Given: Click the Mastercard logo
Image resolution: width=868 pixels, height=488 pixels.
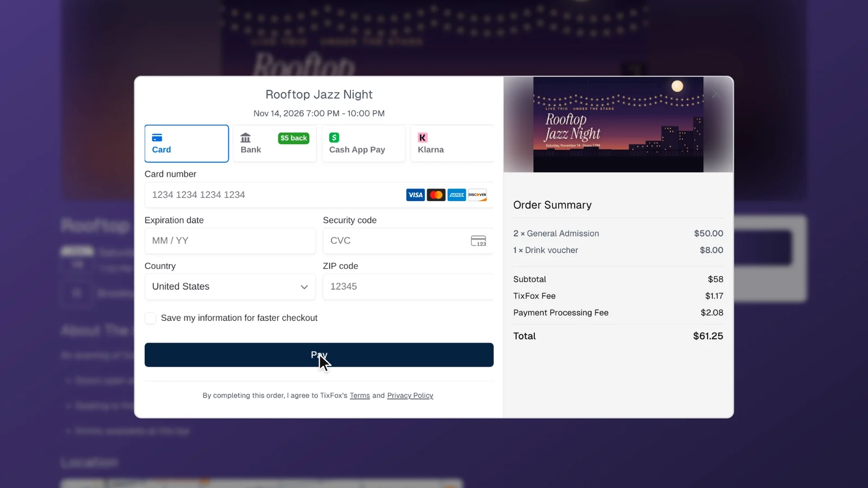Looking at the screenshot, I should pos(436,195).
